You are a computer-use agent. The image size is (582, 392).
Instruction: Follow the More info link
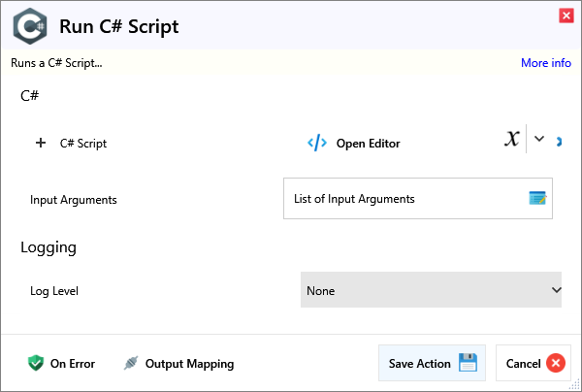coord(545,63)
